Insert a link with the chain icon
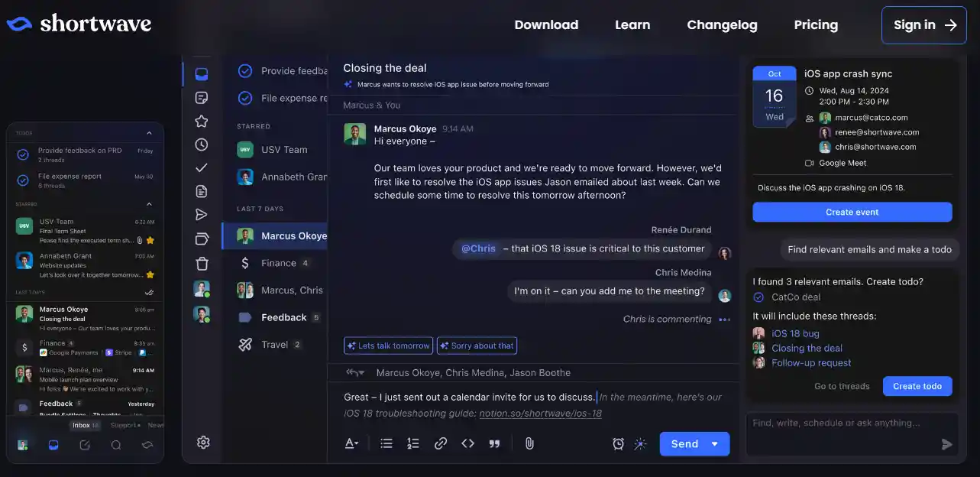Screen dimensions: 980x477 pyautogui.click(x=441, y=443)
